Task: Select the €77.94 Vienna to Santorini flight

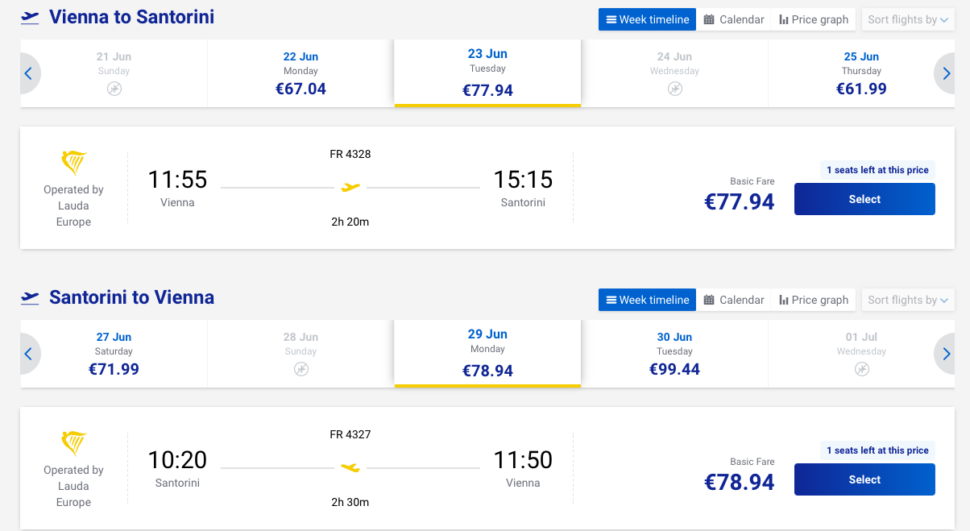Action: (864, 199)
